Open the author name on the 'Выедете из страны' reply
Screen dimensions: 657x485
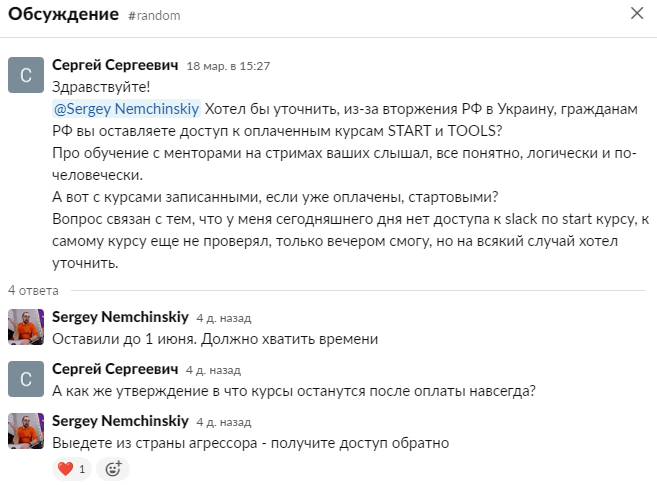click(x=119, y=421)
